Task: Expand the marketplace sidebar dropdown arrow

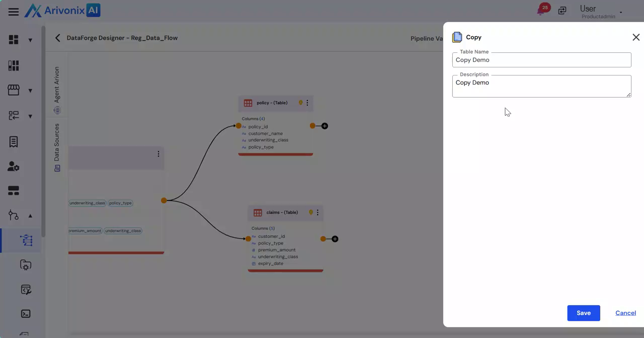Action: click(x=30, y=91)
